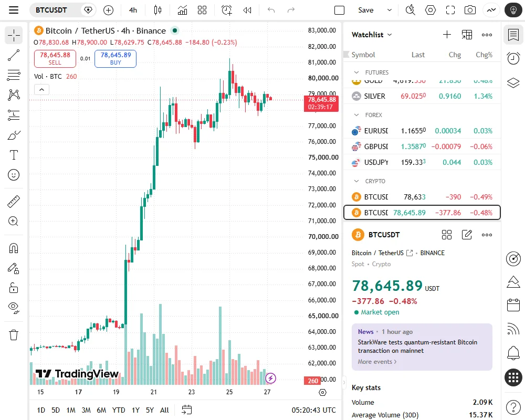525x420 pixels.
Task: Expand the Save dropdown arrow
Action: [390, 10]
